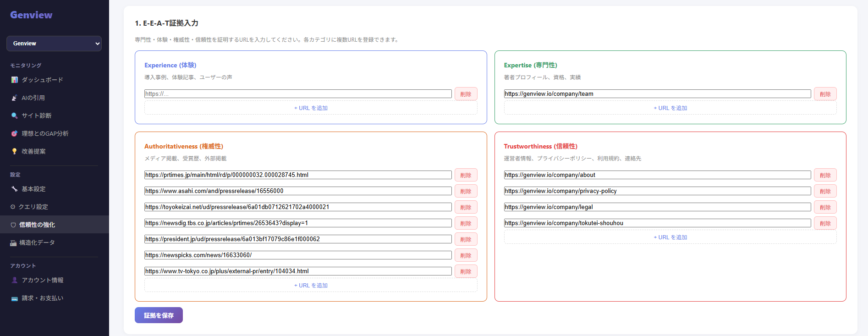
Task: Delete the privacy-policy URL row
Action: [x=825, y=191]
